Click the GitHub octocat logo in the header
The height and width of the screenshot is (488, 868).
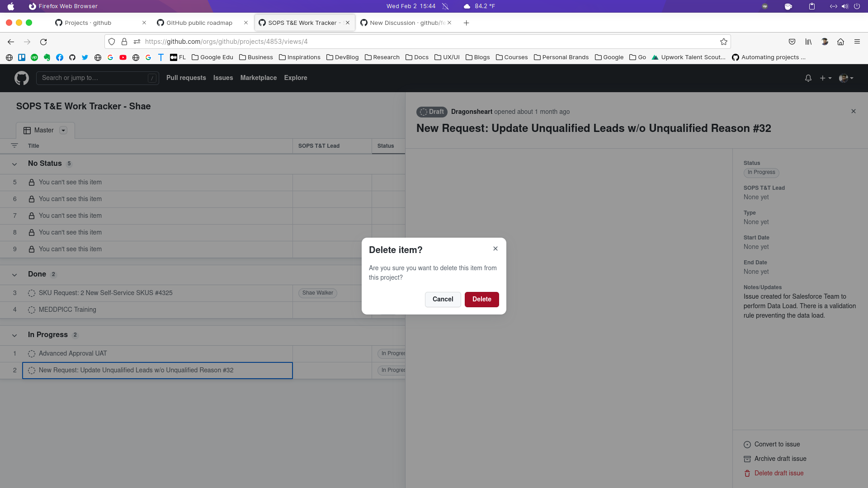click(x=22, y=78)
